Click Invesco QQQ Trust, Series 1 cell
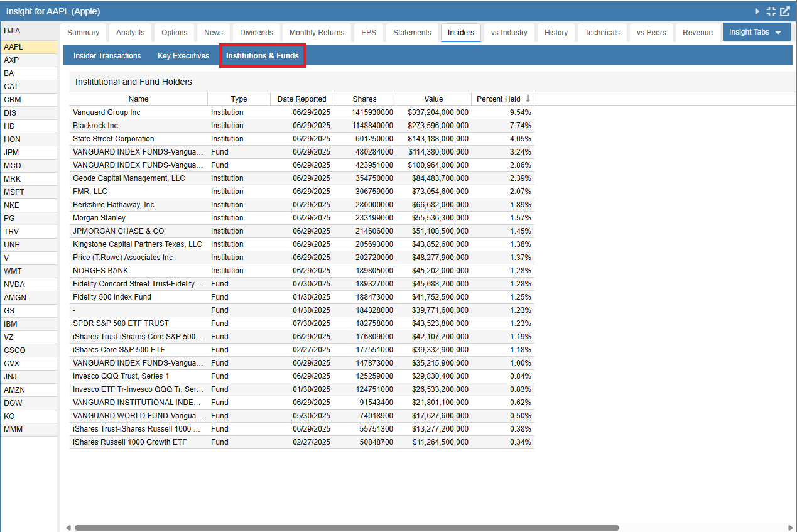Image resolution: width=797 pixels, height=532 pixels. pos(138,376)
